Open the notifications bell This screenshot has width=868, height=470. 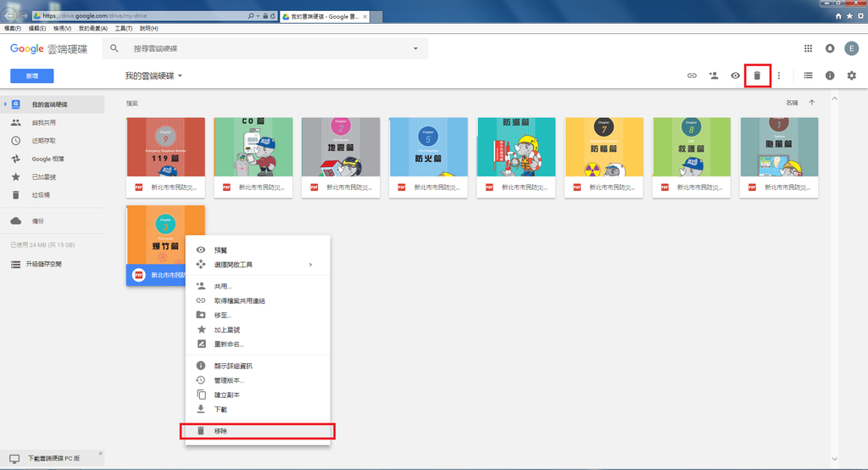click(830, 48)
